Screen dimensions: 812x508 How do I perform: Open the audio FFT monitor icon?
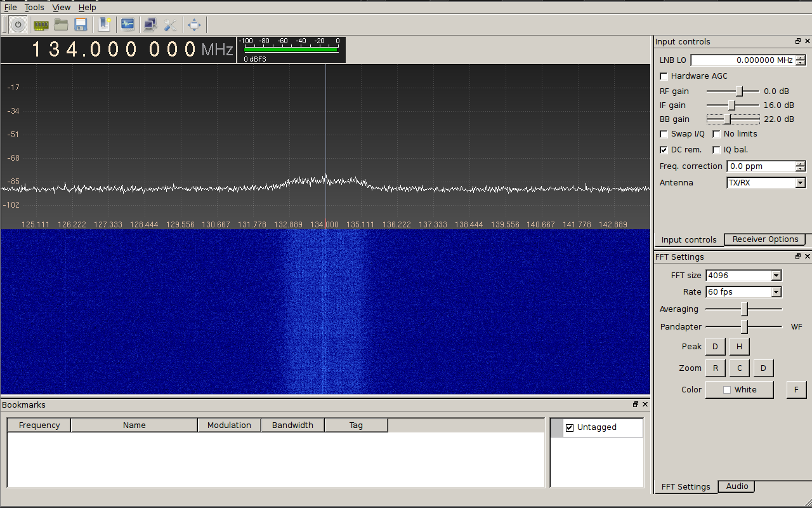(x=128, y=25)
